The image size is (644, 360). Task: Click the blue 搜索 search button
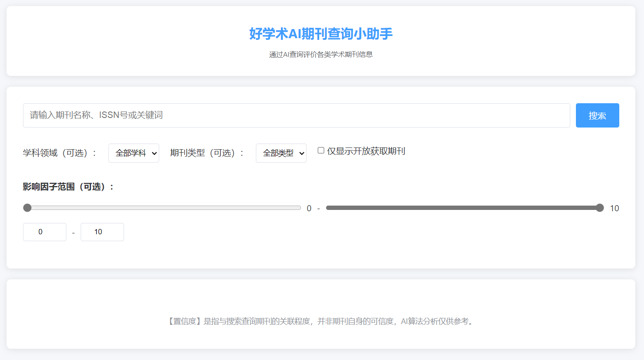pyautogui.click(x=597, y=115)
